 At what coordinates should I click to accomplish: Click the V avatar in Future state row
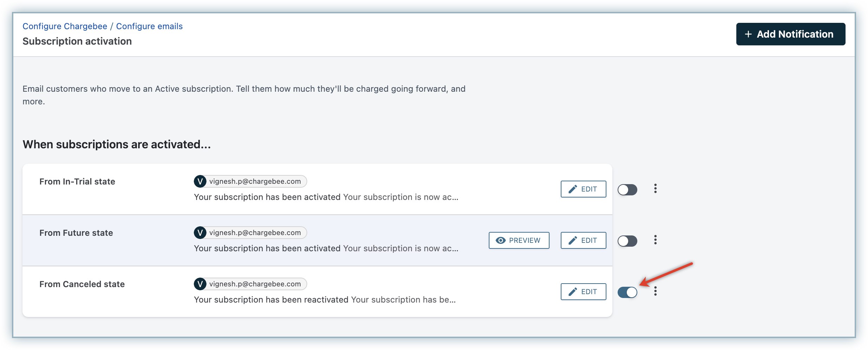pyautogui.click(x=200, y=233)
